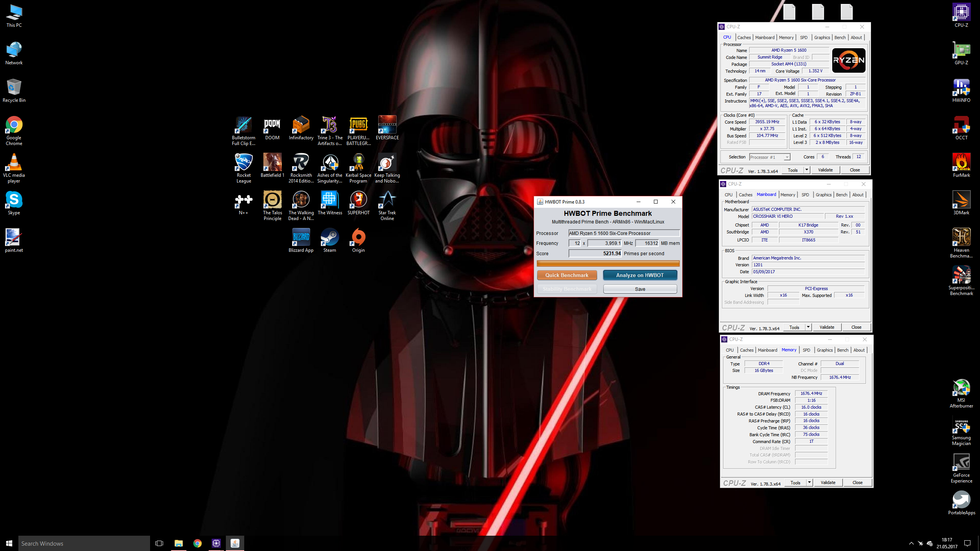The image size is (980, 551).
Task: Select the FurMark desktop icon
Action: pyautogui.click(x=961, y=165)
